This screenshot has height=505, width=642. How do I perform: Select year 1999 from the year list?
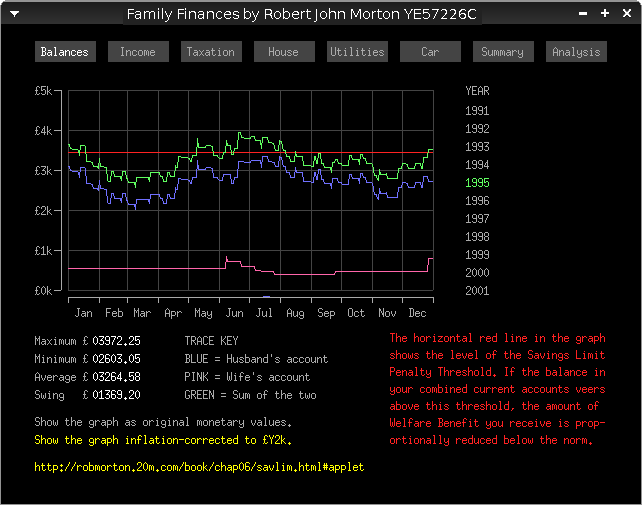point(477,255)
